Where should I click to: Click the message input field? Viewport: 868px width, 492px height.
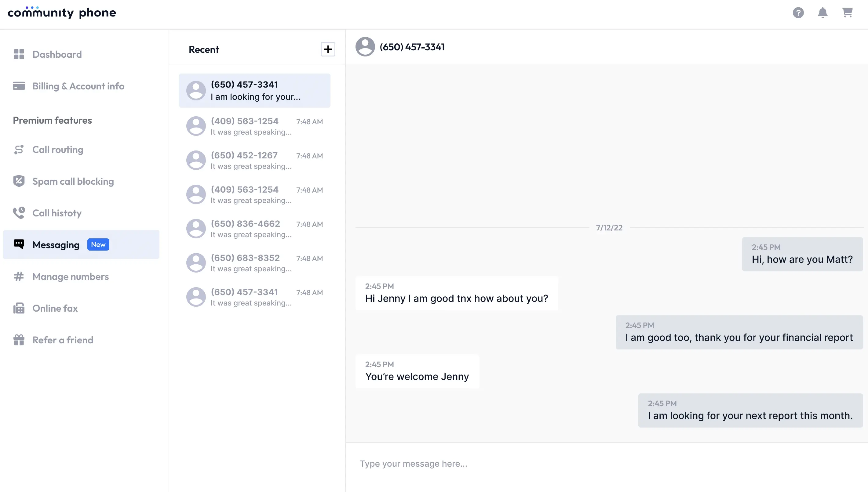tap(605, 464)
